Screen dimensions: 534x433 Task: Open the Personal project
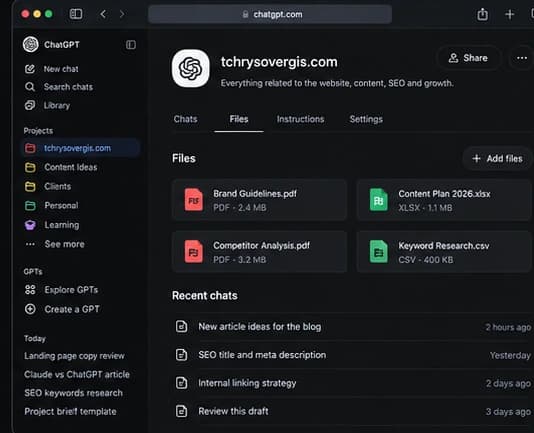[61, 205]
